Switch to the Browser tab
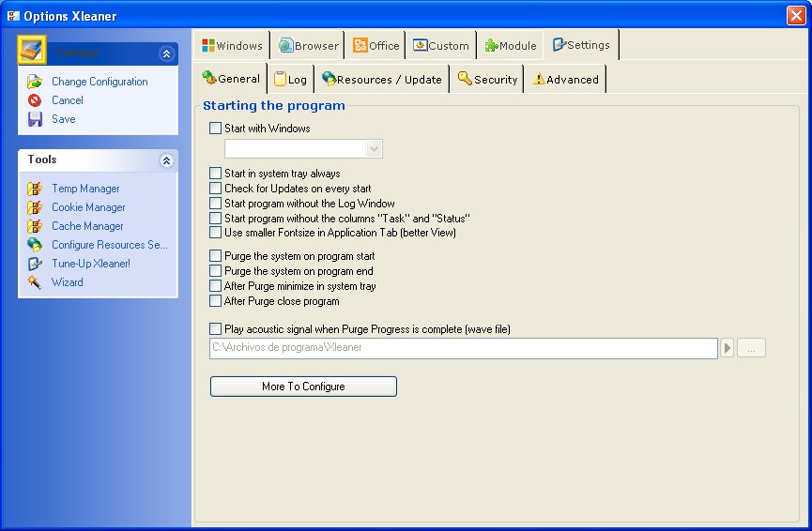This screenshot has width=812, height=531. point(309,46)
